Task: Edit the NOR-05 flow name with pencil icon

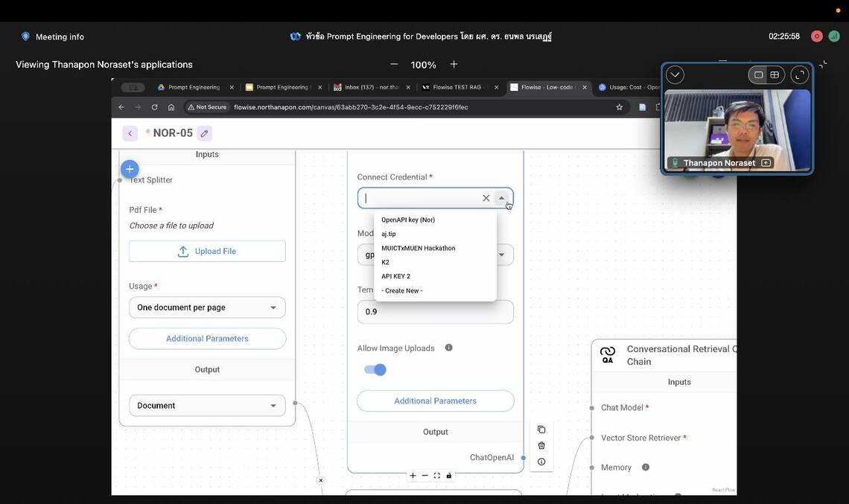Action: point(204,133)
